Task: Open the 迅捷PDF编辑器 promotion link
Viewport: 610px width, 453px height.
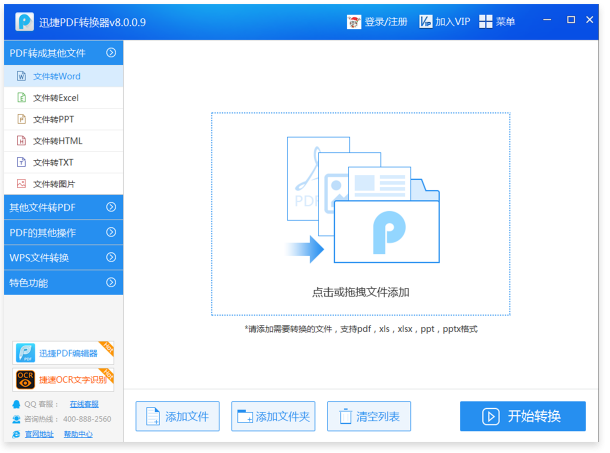Action: click(x=63, y=353)
